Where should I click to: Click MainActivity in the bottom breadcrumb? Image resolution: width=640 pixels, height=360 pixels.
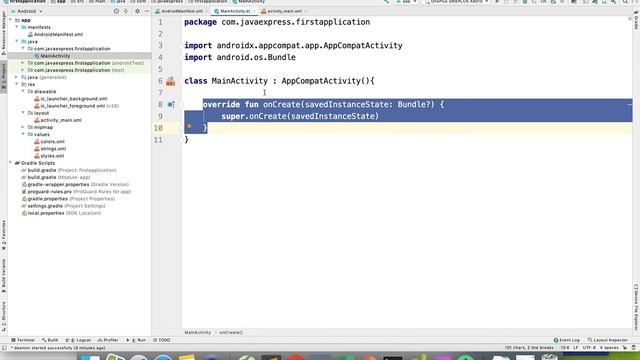pyautogui.click(x=198, y=333)
